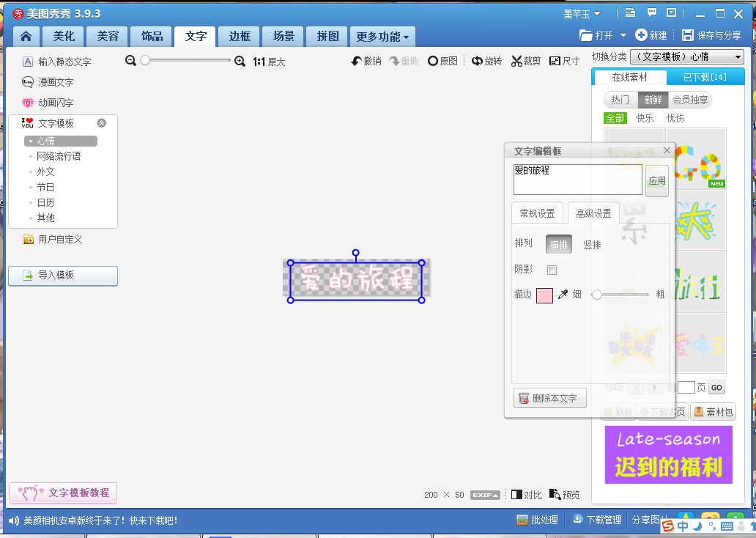Image resolution: width=756 pixels, height=538 pixels.
Task: Click the 导入模板 import button
Action: pos(63,276)
